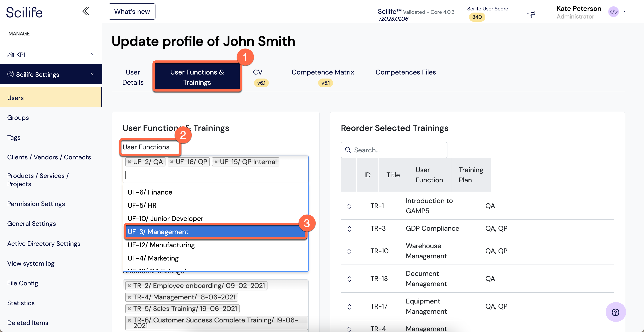Switch to the CV tab

(x=258, y=72)
